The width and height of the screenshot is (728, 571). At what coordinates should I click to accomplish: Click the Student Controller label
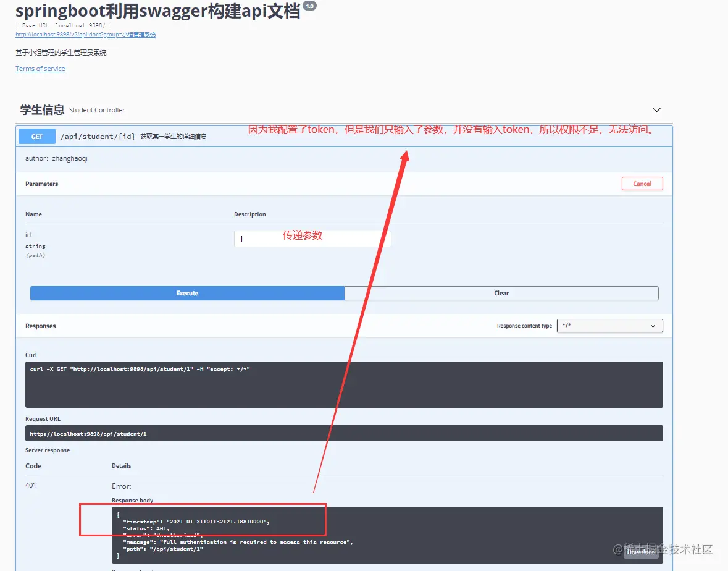pyautogui.click(x=97, y=110)
